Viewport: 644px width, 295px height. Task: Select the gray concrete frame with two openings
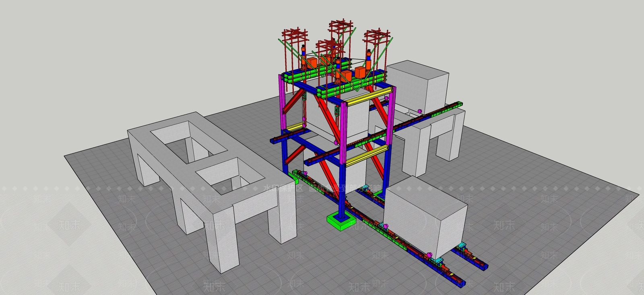coord(212,192)
